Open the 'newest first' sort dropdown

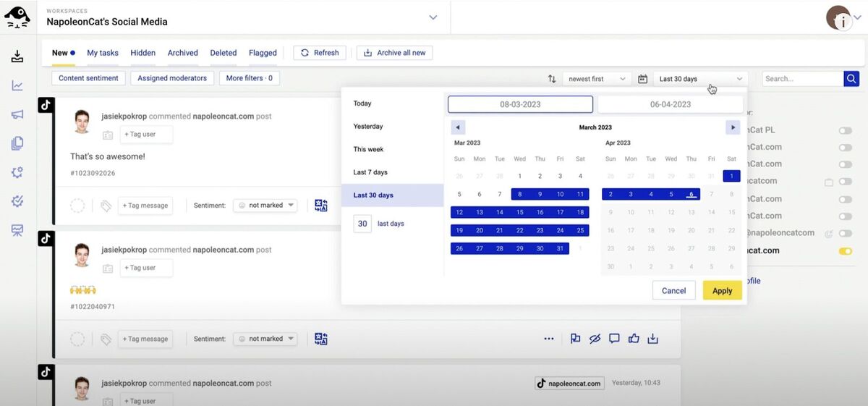(597, 79)
